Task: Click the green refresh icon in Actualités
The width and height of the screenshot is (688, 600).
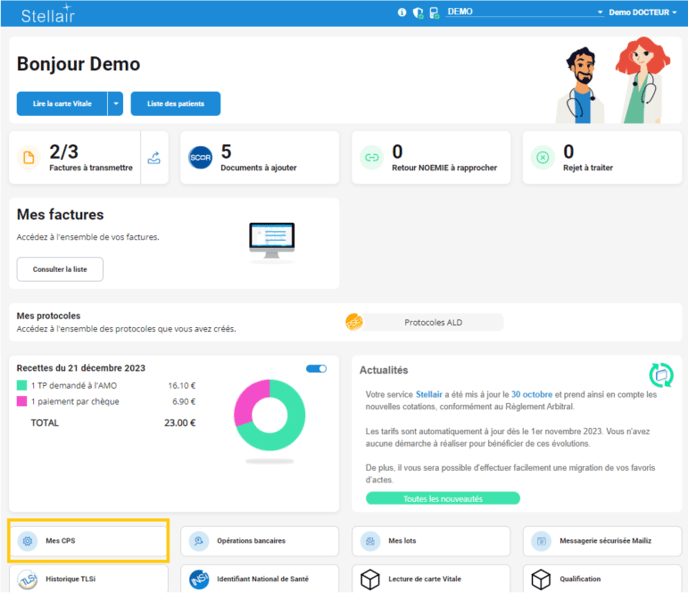Action: point(661,375)
